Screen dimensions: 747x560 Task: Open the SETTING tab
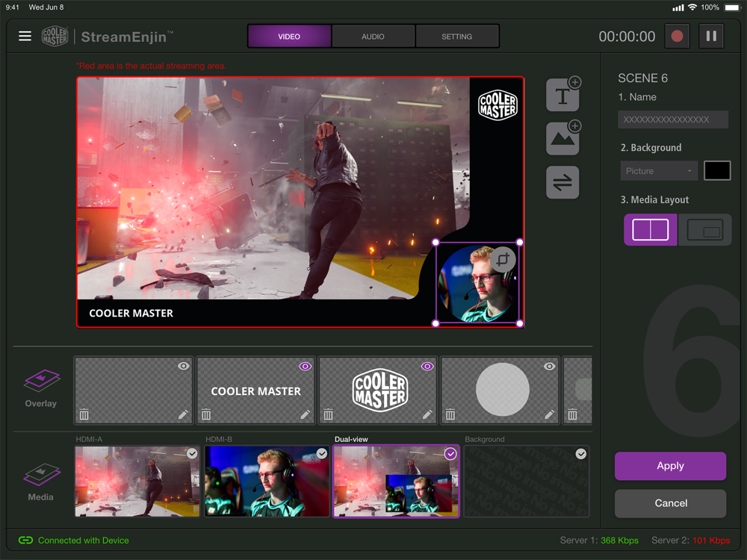pos(457,36)
